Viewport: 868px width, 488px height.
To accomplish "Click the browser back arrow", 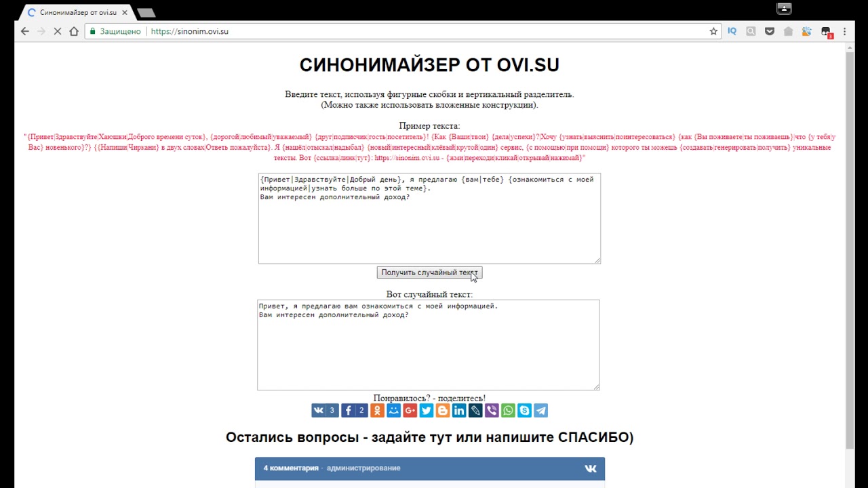I will pyautogui.click(x=25, y=31).
